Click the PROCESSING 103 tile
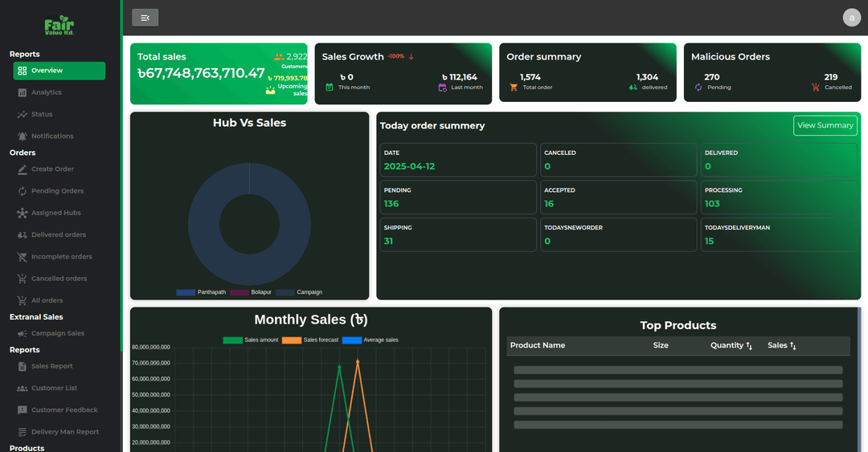The height and width of the screenshot is (452, 868). (779, 197)
